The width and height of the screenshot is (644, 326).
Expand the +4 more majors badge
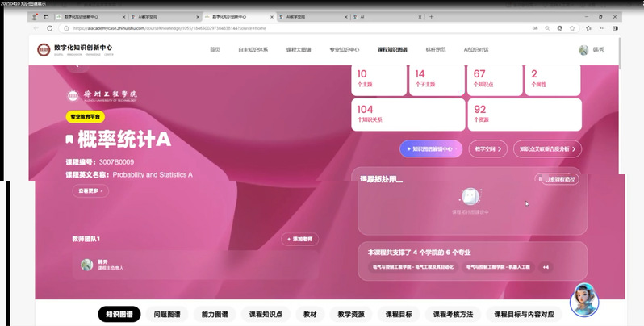(x=546, y=267)
